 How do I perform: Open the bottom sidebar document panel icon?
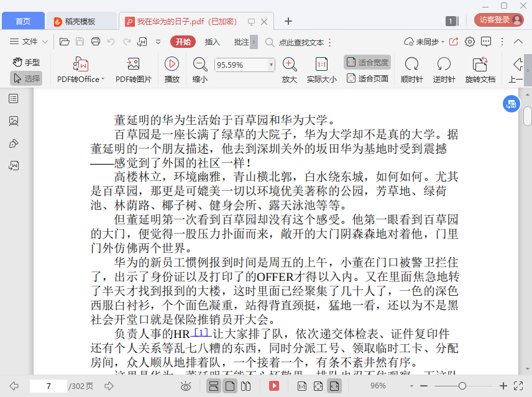tap(14, 165)
